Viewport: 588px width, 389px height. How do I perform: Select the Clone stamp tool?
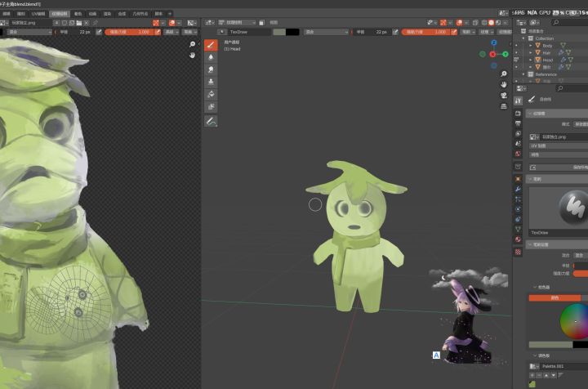(x=210, y=82)
